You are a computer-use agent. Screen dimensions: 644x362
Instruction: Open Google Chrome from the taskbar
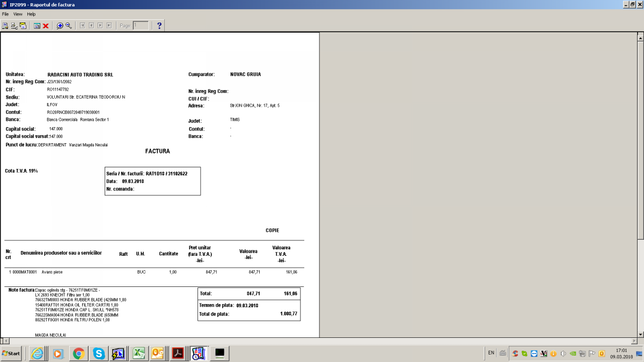tap(79, 353)
